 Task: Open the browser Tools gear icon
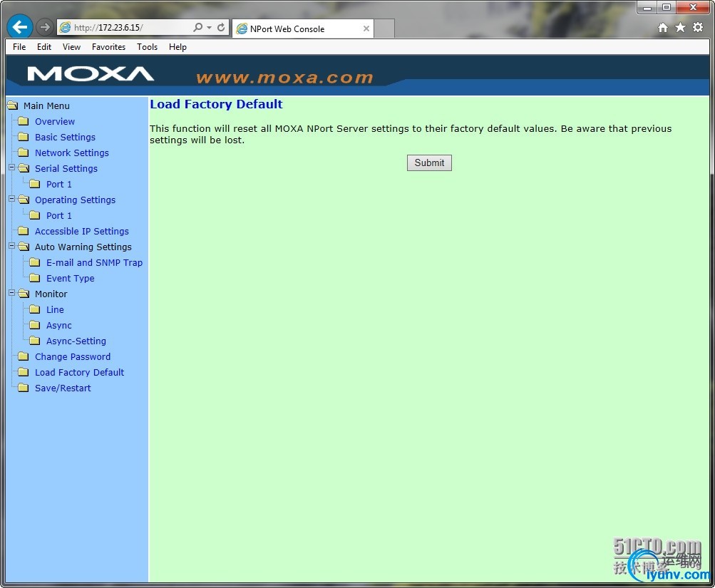698,28
